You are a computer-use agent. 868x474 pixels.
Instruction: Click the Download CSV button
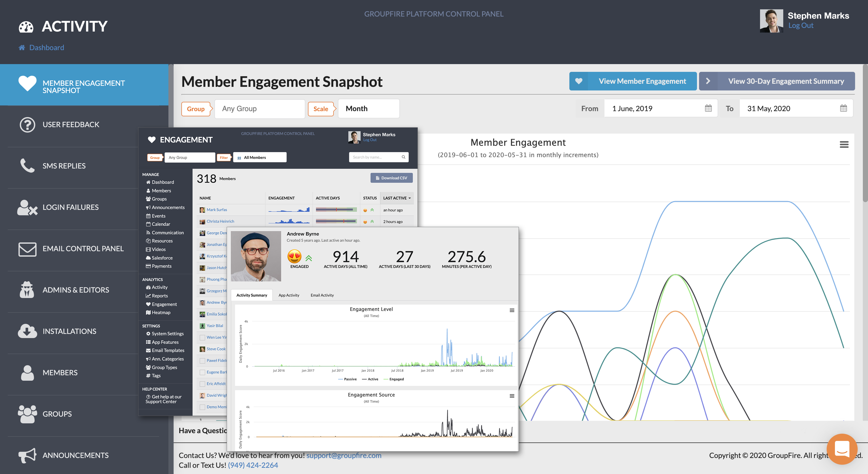point(392,178)
